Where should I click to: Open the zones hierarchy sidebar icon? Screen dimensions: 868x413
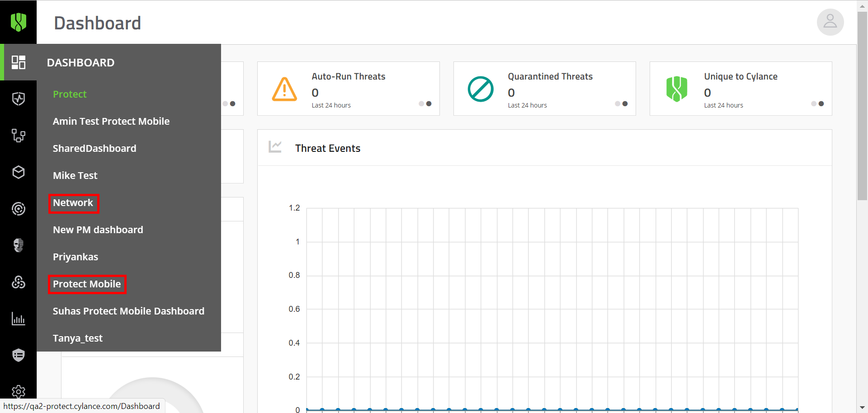point(18,136)
